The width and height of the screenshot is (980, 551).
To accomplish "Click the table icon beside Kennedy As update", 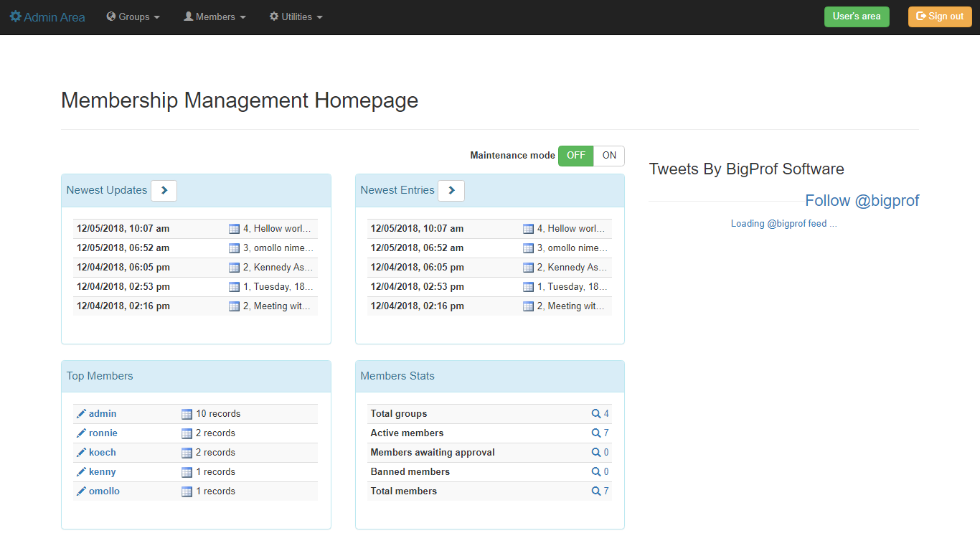I will point(234,267).
